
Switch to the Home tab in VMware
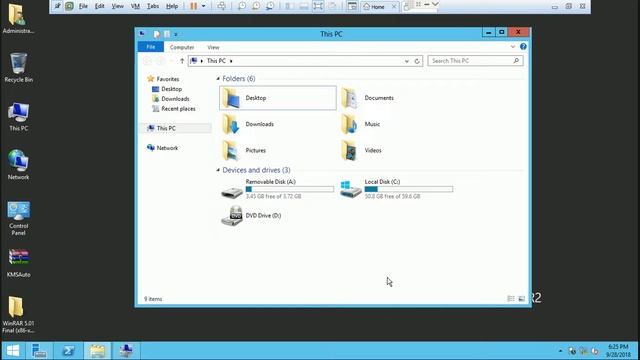(x=374, y=7)
